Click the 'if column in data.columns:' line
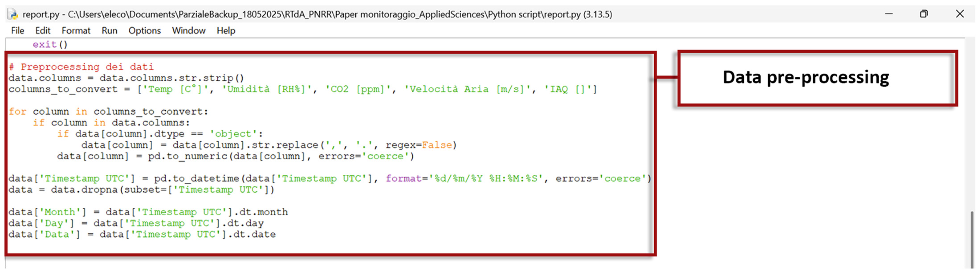The image size is (980, 274). (111, 122)
